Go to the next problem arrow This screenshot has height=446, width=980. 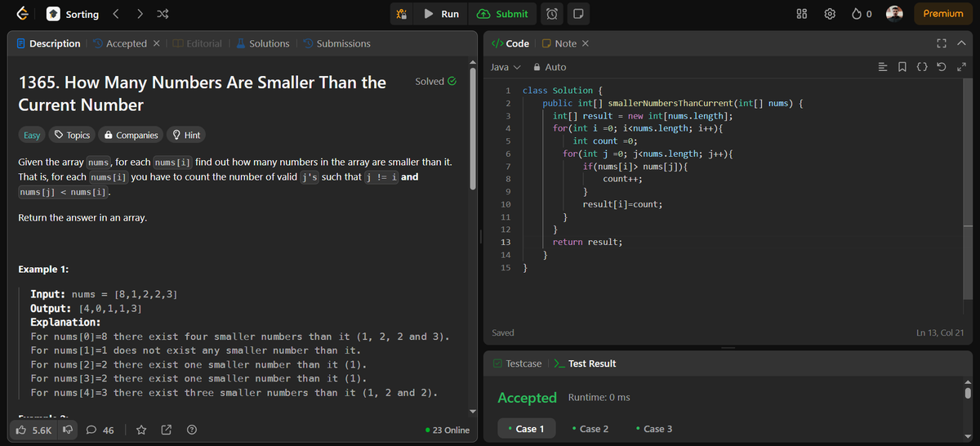tap(140, 14)
